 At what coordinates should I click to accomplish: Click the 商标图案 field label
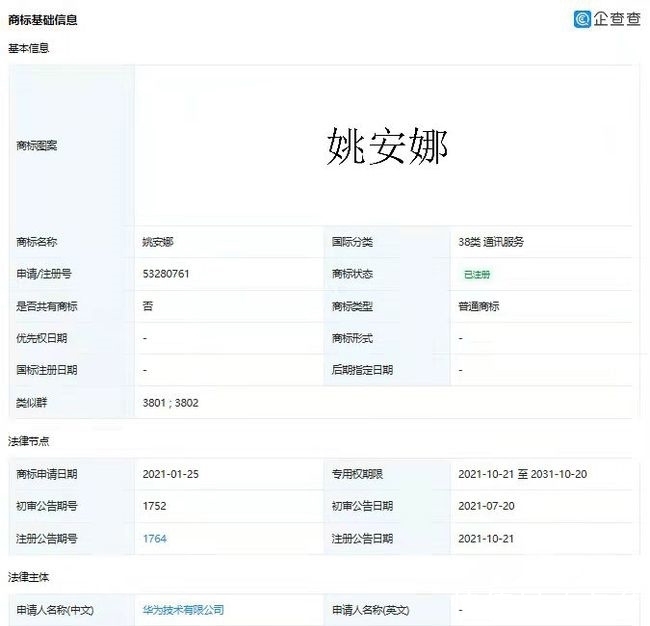point(36,146)
